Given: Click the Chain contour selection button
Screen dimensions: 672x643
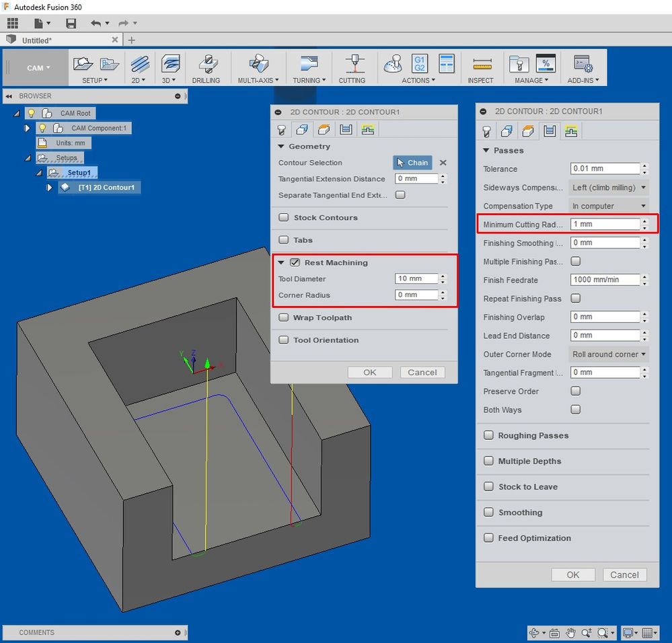Looking at the screenshot, I should pyautogui.click(x=412, y=163).
